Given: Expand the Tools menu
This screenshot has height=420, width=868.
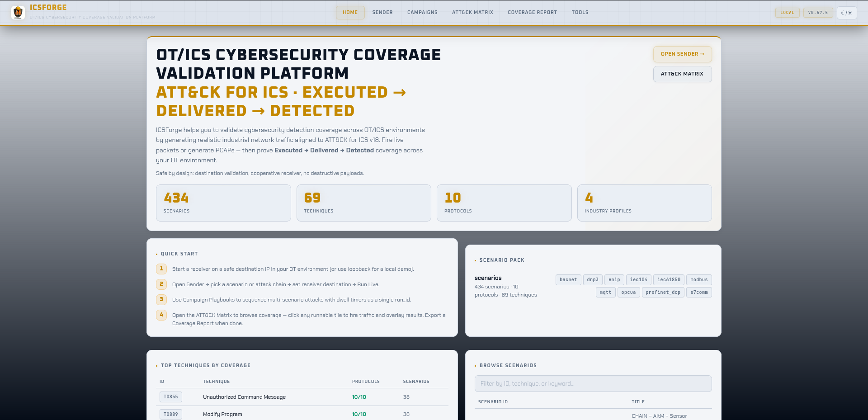Looking at the screenshot, I should coord(580,13).
